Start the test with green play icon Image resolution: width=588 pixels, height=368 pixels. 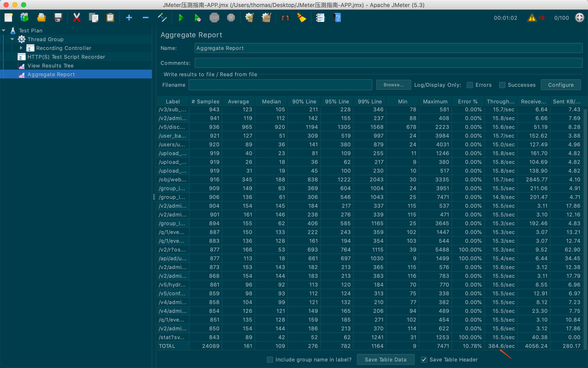tap(181, 18)
